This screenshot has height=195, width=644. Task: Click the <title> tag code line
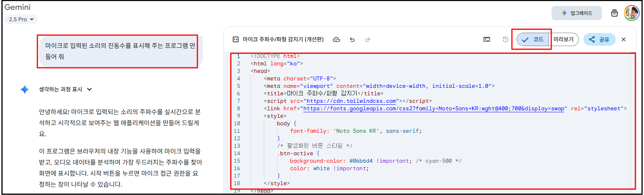(x=323, y=94)
